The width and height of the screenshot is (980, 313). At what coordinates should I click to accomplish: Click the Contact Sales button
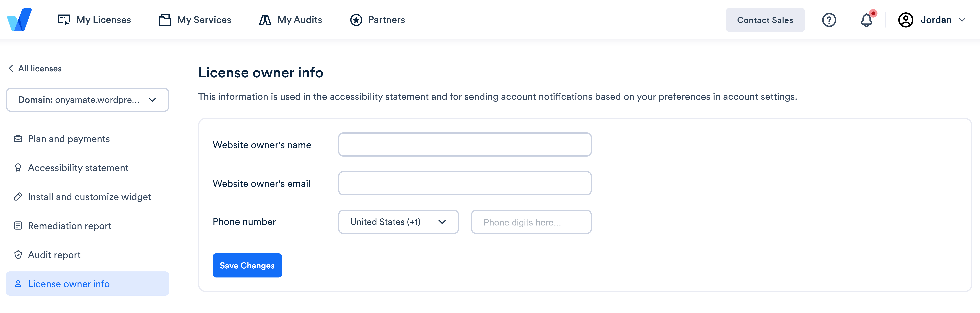click(x=765, y=20)
